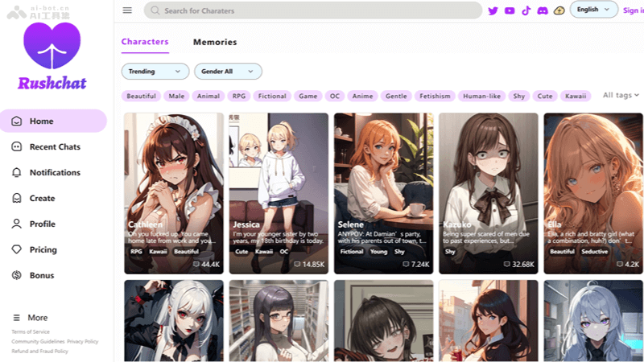Screen dimensions: 644x362
Task: Click the Rushchat heart logo
Action: (52, 47)
